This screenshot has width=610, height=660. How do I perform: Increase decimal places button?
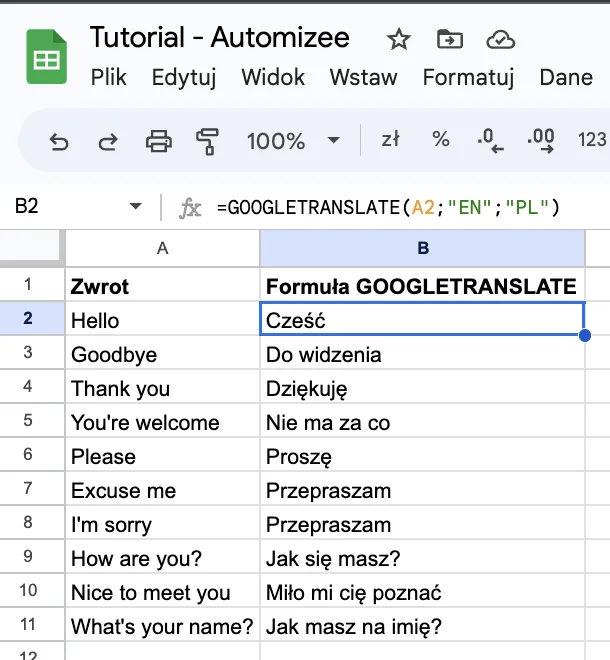(541, 141)
